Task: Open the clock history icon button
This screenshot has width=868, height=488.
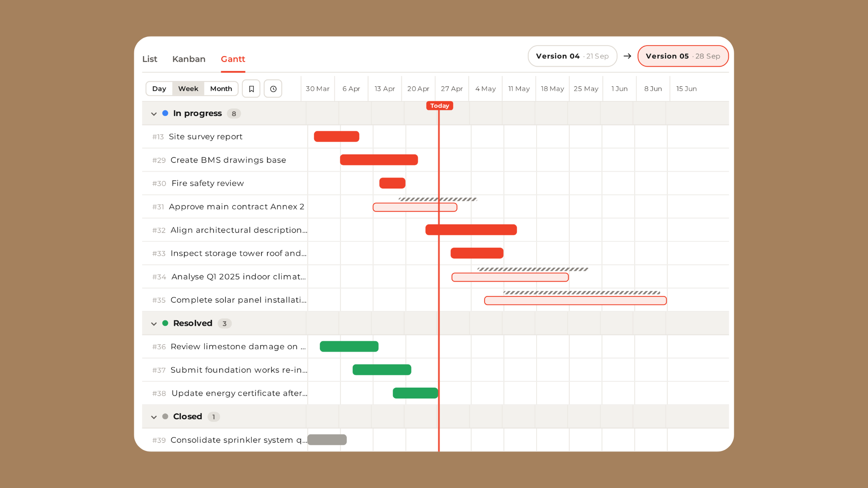Action: coord(273,89)
